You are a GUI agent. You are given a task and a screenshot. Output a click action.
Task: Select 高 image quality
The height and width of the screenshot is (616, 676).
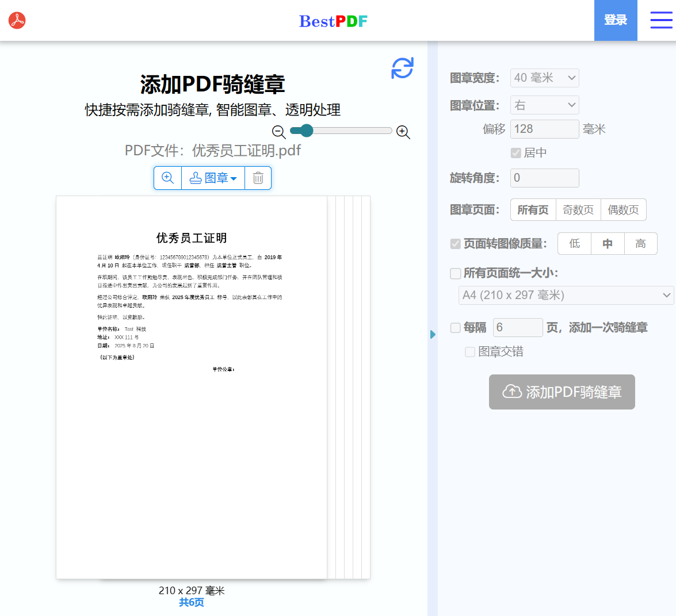tap(640, 243)
